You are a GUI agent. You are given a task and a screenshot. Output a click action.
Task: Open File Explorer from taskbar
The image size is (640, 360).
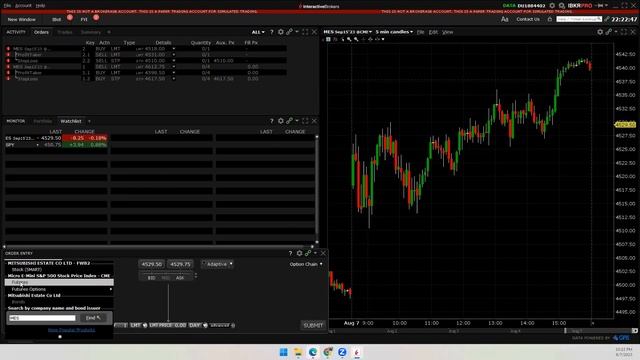point(298,352)
